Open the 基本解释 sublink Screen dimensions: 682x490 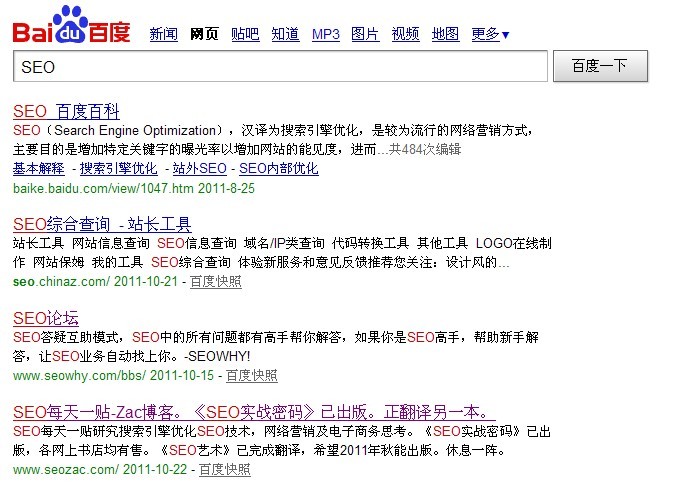39,168
